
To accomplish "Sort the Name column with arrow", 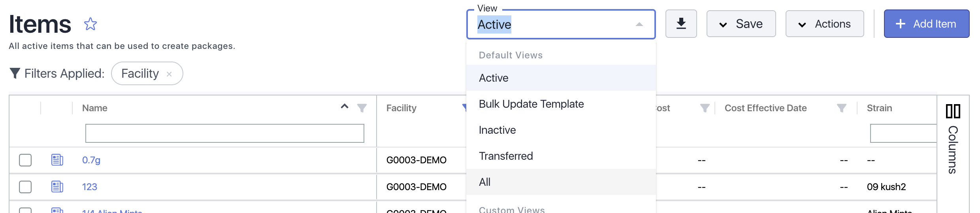I will (x=345, y=106).
